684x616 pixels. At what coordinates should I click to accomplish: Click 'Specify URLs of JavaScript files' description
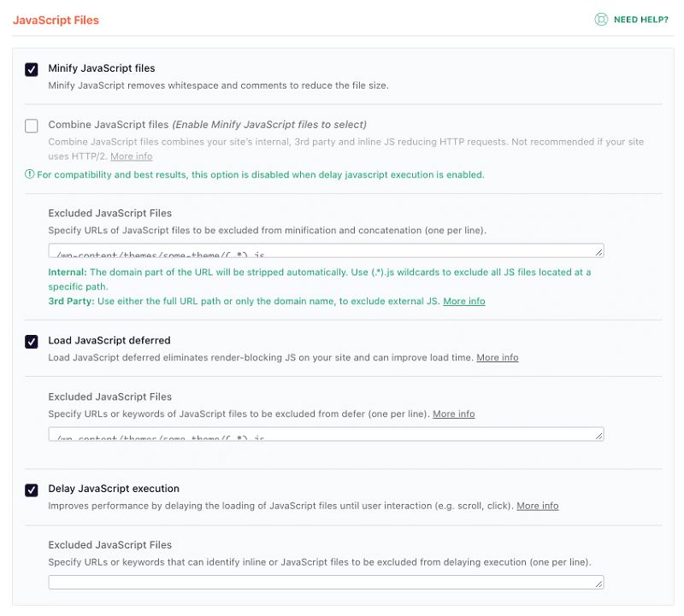[267, 230]
